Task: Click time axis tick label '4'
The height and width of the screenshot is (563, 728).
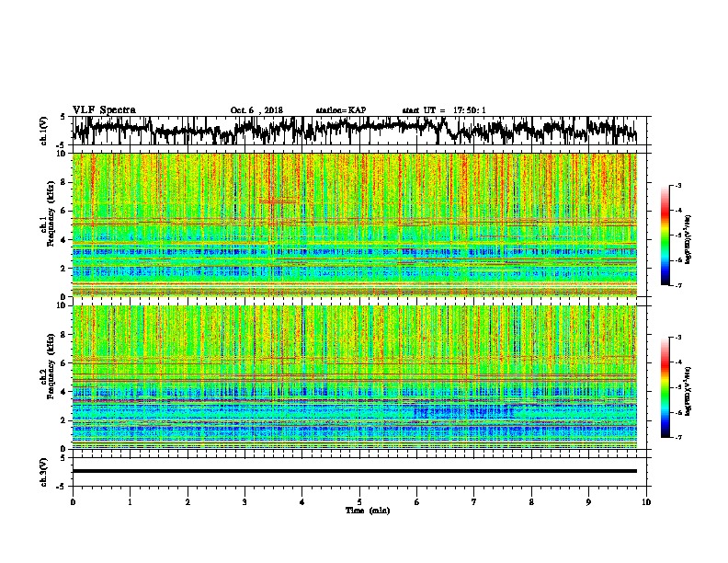Action: [302, 502]
